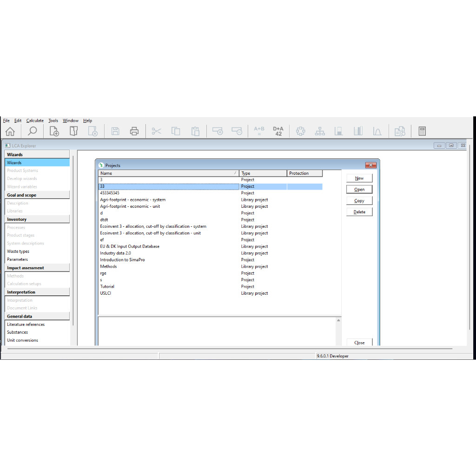Click the D+A 42 toolbar icon

pyautogui.click(x=278, y=131)
